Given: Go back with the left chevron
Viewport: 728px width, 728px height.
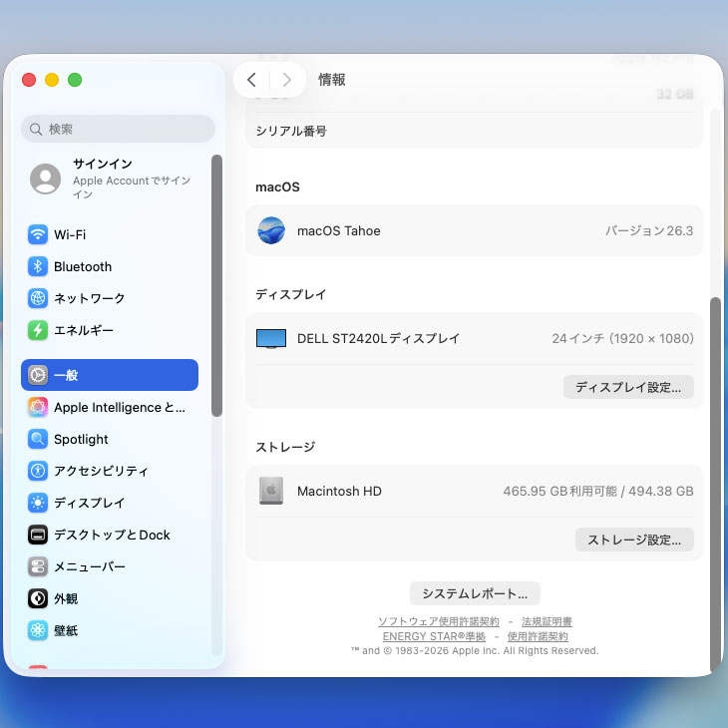Looking at the screenshot, I should tap(251, 80).
